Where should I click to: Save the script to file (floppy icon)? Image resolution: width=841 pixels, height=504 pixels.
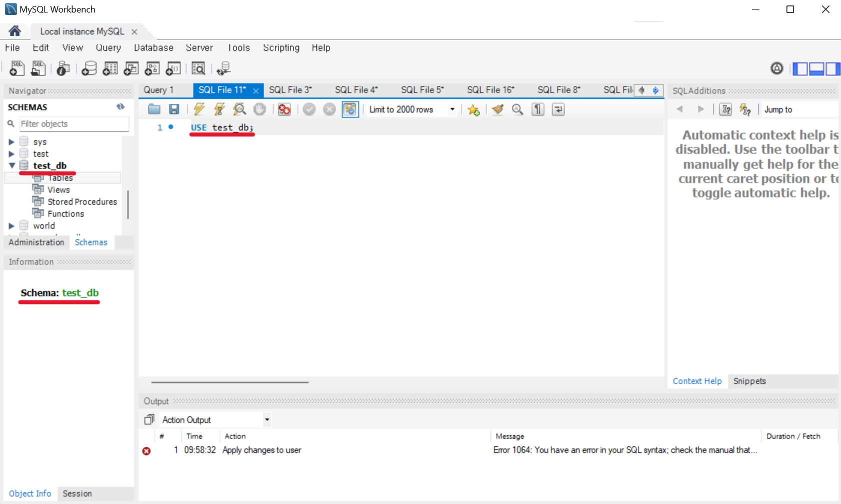[x=174, y=109]
